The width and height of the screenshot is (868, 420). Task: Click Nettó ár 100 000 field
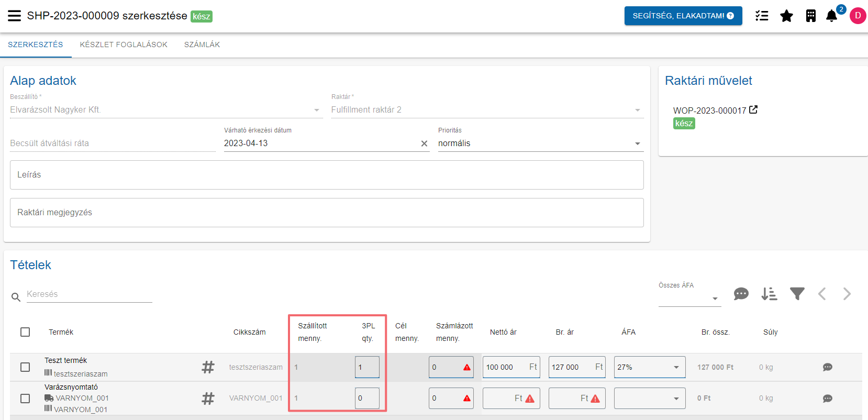[x=511, y=367]
